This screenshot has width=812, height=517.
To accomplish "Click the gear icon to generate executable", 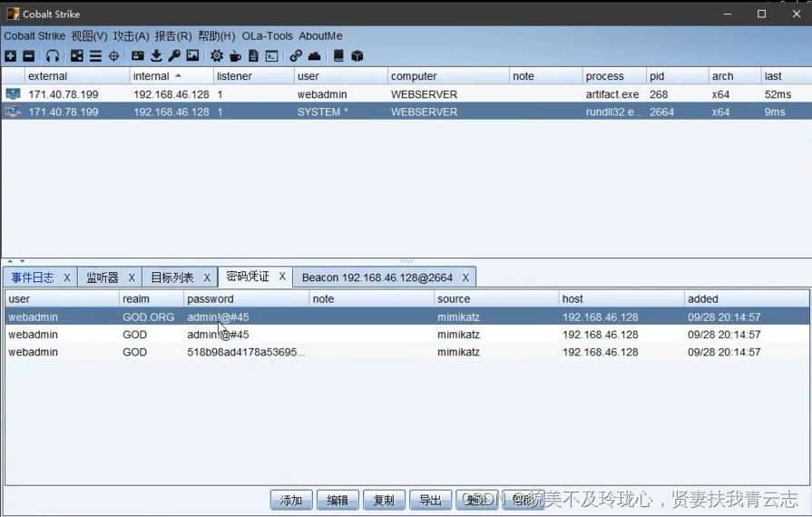I will pyautogui.click(x=217, y=56).
